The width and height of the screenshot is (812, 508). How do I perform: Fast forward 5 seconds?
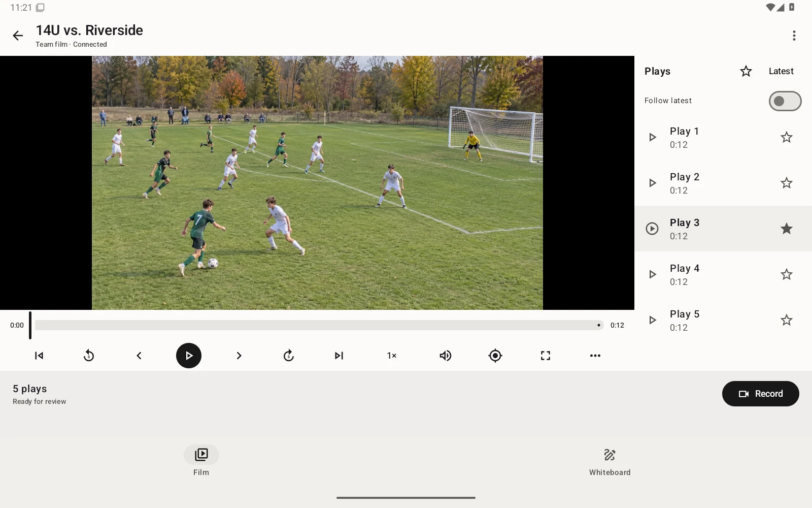tap(289, 356)
